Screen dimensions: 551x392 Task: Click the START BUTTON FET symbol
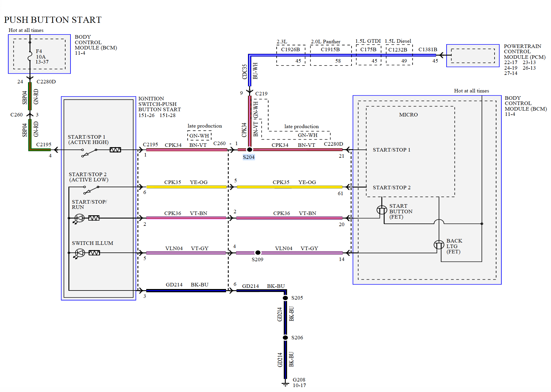[382, 210]
